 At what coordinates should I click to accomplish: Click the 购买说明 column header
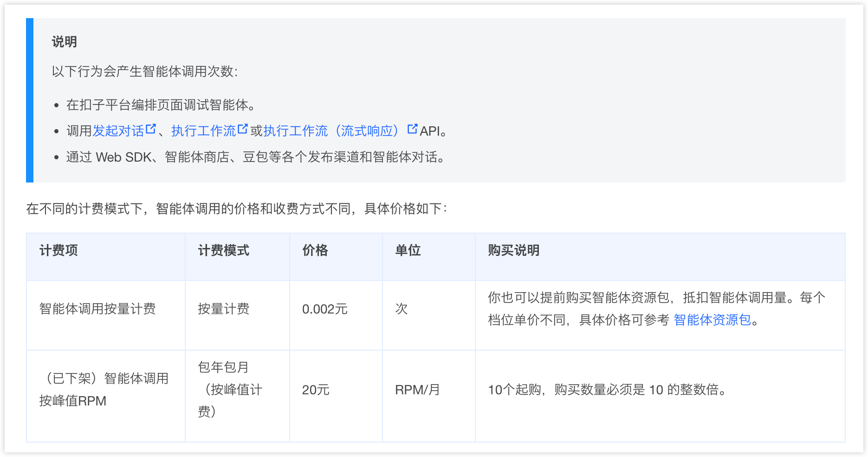514,251
